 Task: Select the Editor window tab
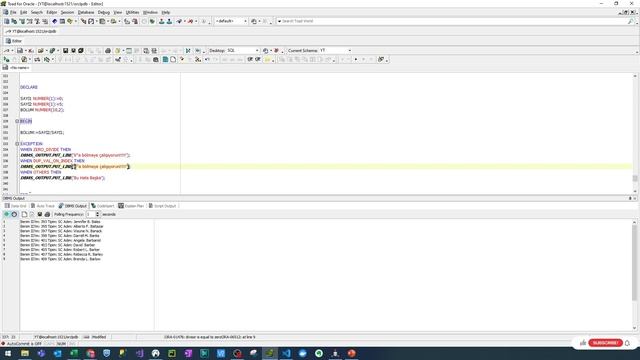[x=14, y=41]
